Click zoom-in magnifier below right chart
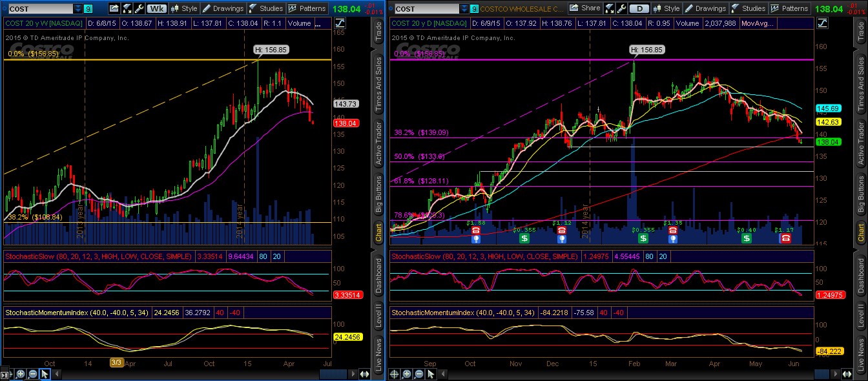The width and height of the screenshot is (868, 381). tap(406, 374)
